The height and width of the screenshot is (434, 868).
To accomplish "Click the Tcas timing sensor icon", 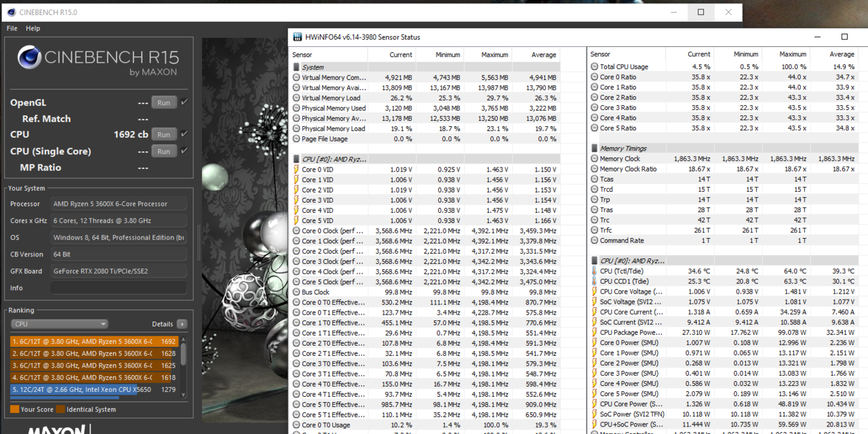I will click(594, 179).
